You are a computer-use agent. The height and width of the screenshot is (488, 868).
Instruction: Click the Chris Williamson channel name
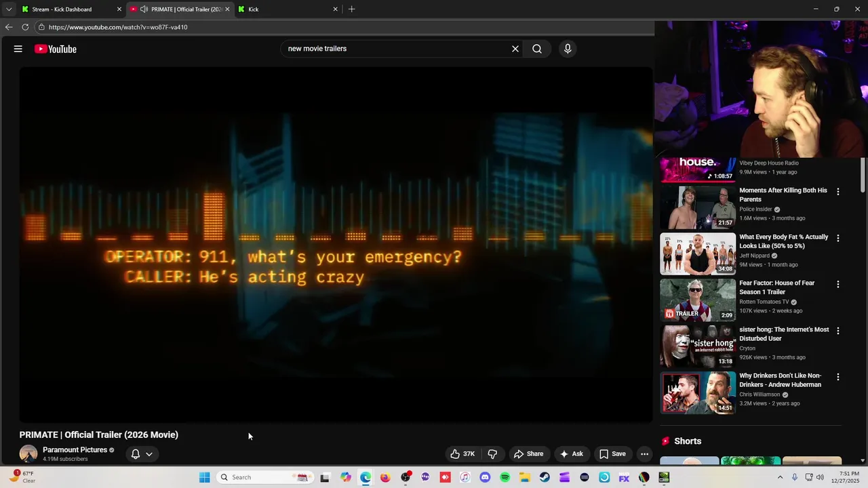(x=759, y=394)
